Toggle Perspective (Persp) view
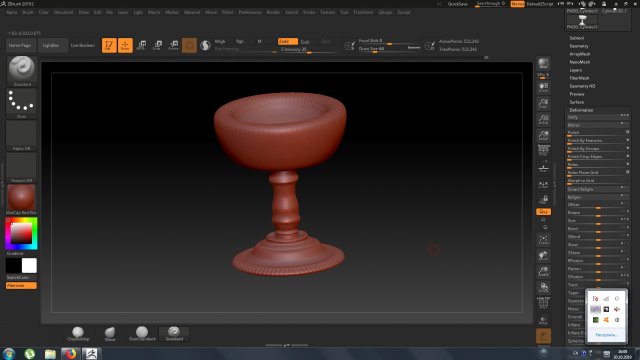Viewport: 640px width, 360px height. [543, 151]
